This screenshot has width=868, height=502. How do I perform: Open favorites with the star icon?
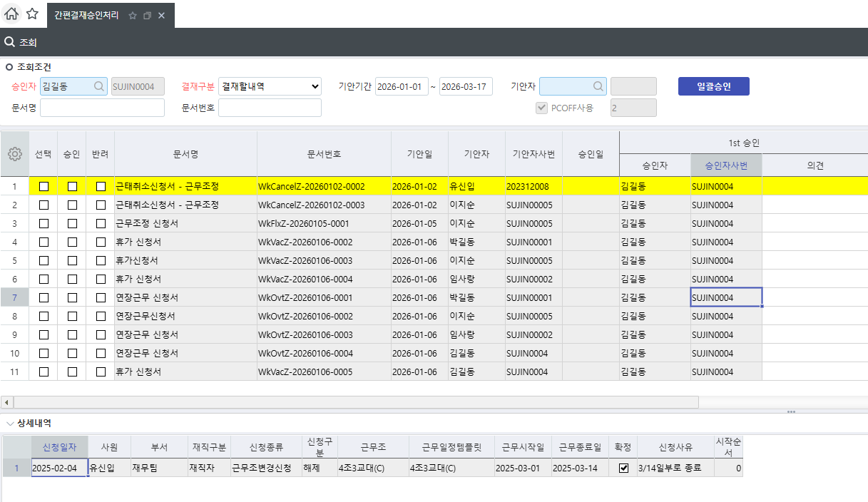point(32,14)
